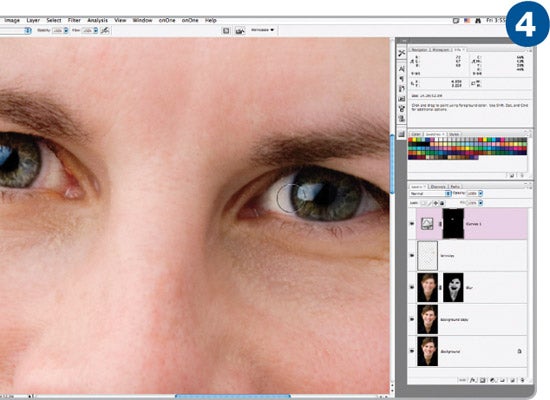Open the Workspace dropdown
Viewport: 550px width, 400px height.
(262, 30)
